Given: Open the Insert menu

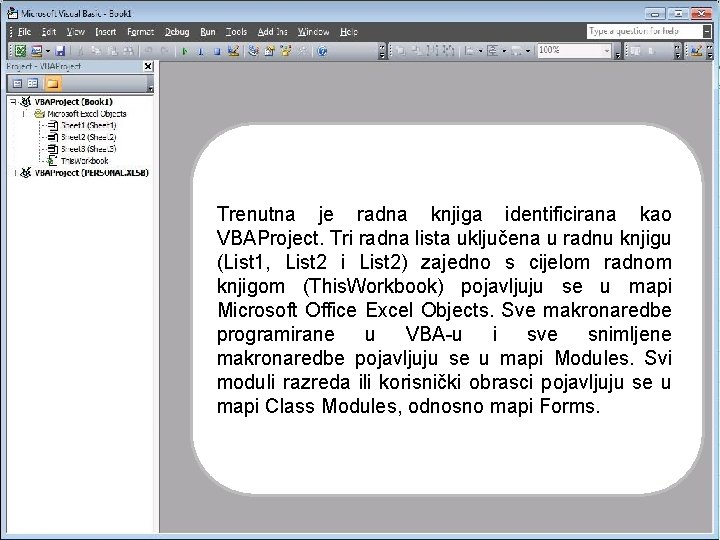Looking at the screenshot, I should 106,32.
